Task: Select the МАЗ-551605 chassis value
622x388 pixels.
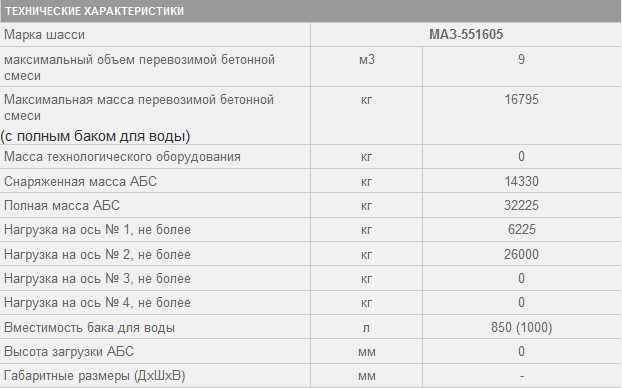Action: [x=466, y=35]
